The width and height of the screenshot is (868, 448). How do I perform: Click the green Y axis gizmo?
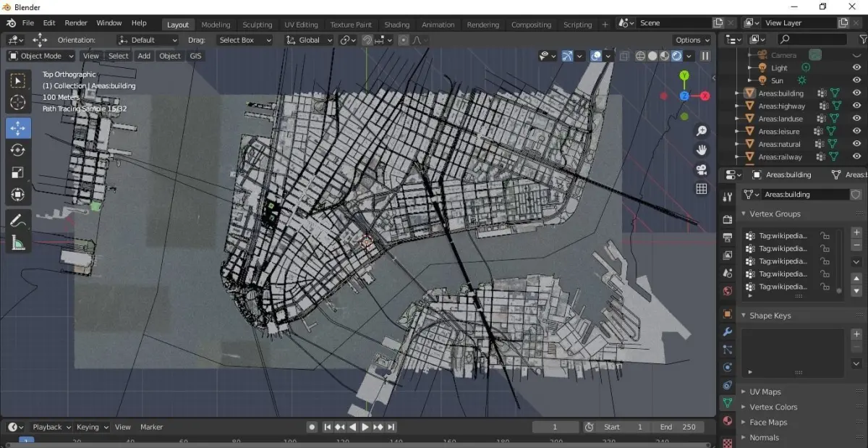(684, 75)
